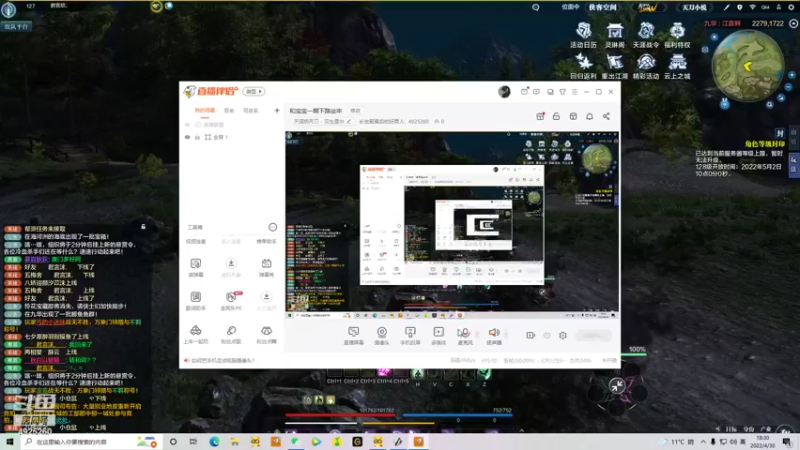Click user avatar in streaming window
The image size is (800, 450).
point(504,91)
